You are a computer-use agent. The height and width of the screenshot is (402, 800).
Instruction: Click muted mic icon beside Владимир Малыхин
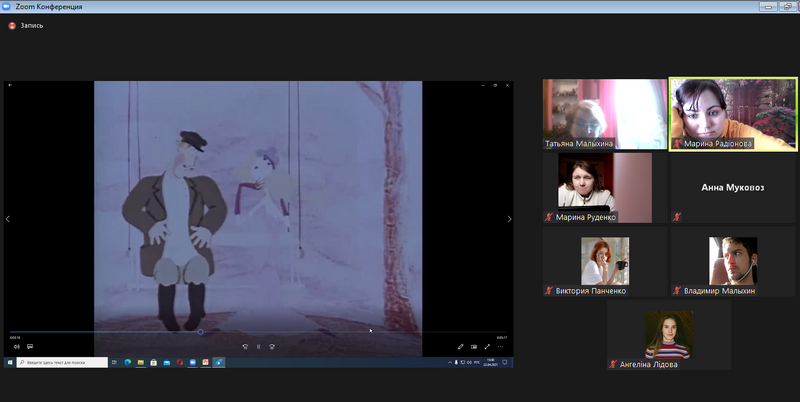coord(677,291)
